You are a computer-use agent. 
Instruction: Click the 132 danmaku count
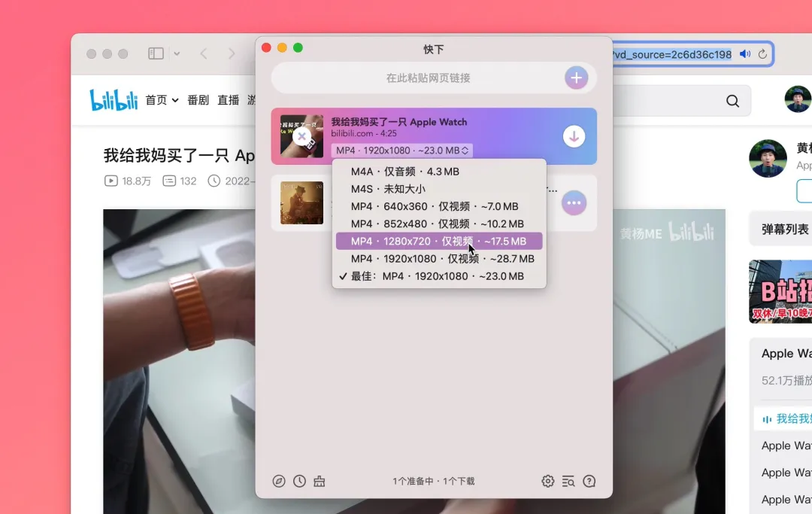coord(180,181)
